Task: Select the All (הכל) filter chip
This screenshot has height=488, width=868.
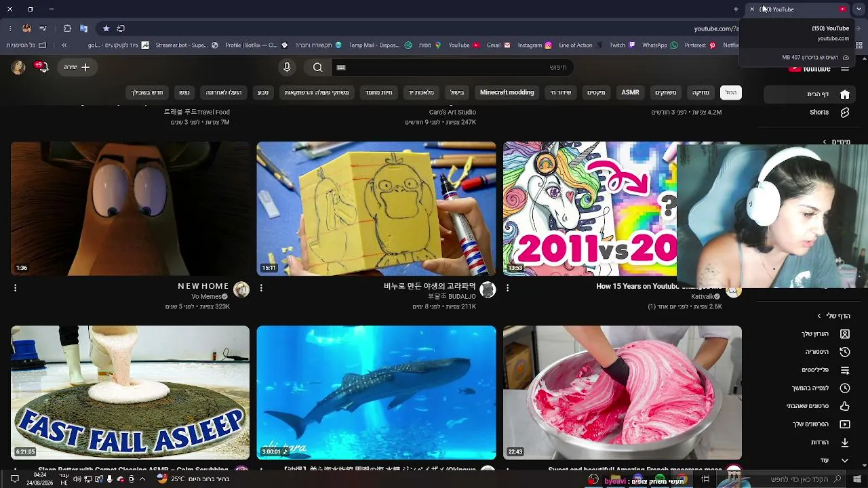Action: pyautogui.click(x=731, y=92)
